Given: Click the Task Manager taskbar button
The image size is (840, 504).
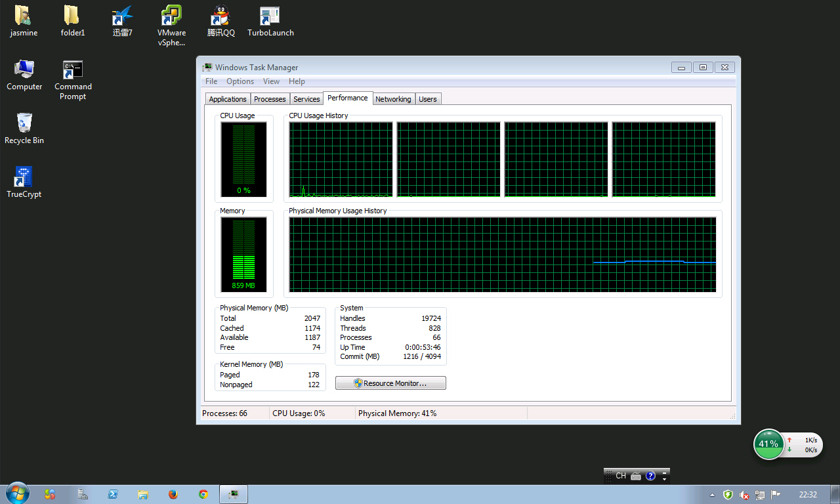Looking at the screenshot, I should [x=234, y=494].
